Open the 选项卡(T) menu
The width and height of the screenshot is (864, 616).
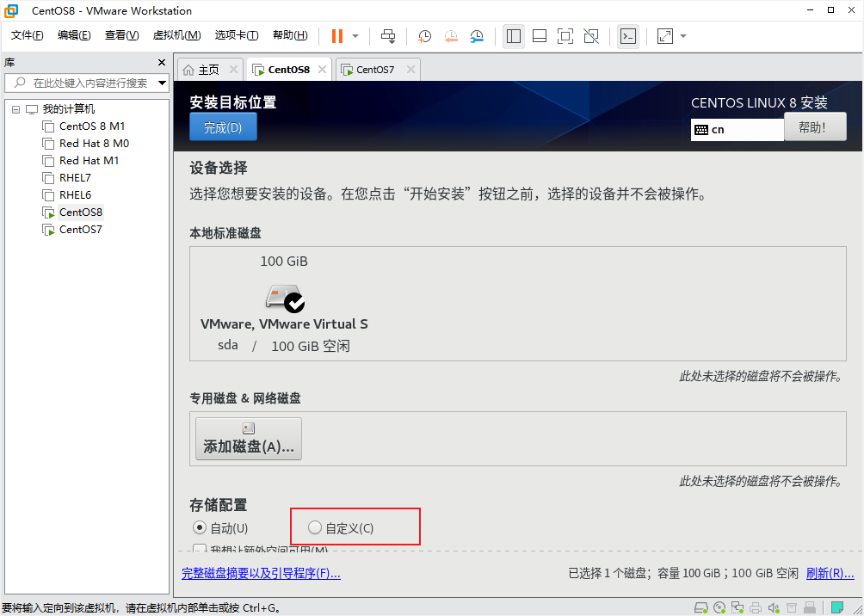(237, 35)
